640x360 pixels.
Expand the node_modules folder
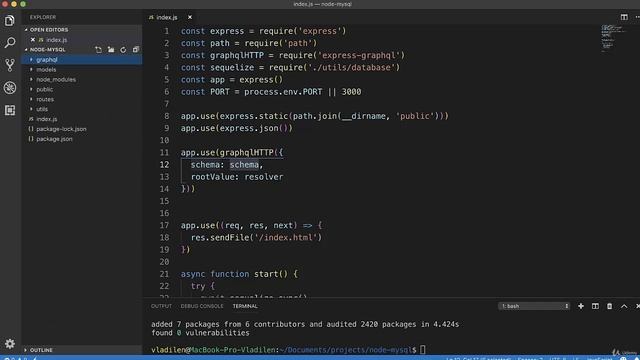(x=82, y=79)
